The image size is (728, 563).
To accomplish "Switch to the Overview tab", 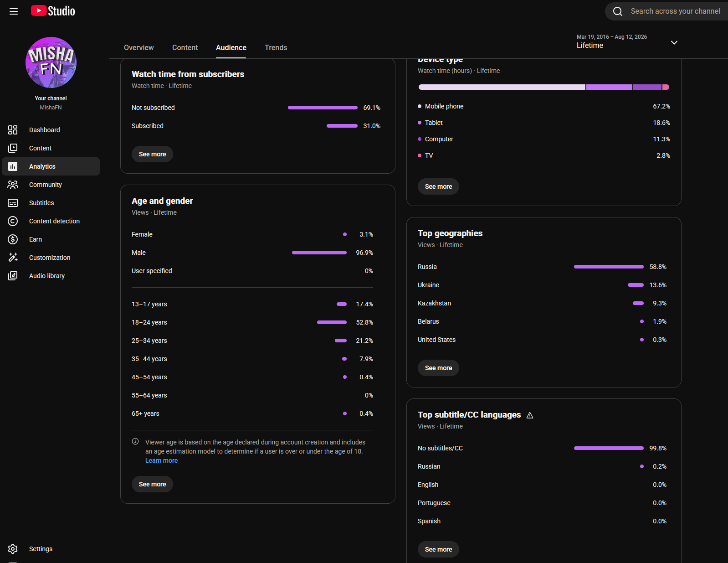I will pos(139,47).
